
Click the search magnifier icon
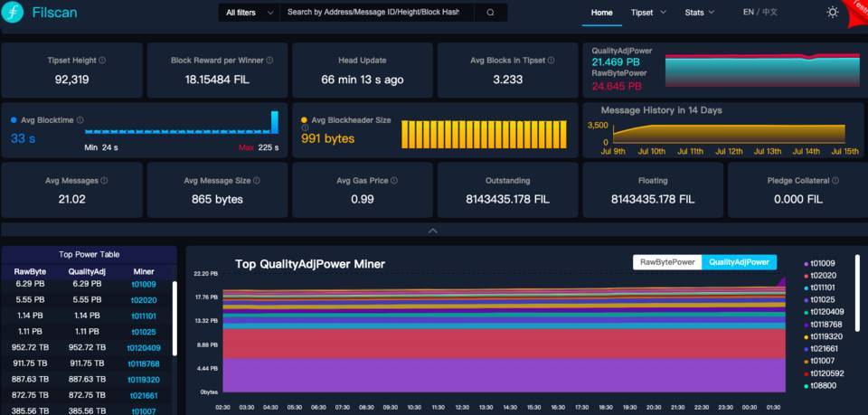[x=490, y=13]
